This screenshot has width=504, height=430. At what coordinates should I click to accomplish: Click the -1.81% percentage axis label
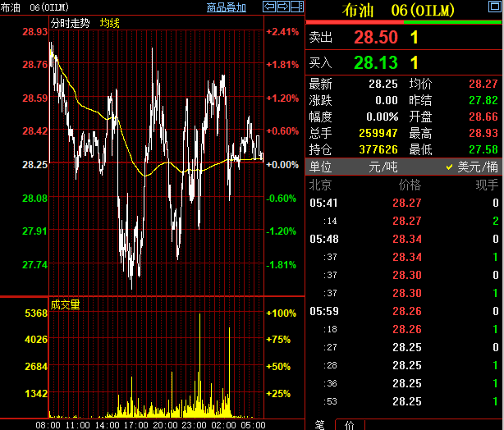pyautogui.click(x=282, y=265)
